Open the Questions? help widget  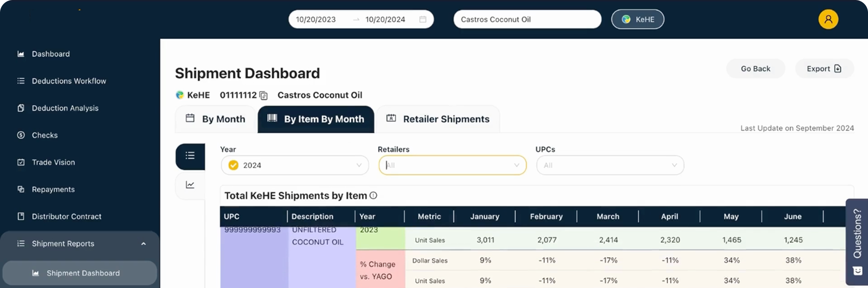coord(857,242)
